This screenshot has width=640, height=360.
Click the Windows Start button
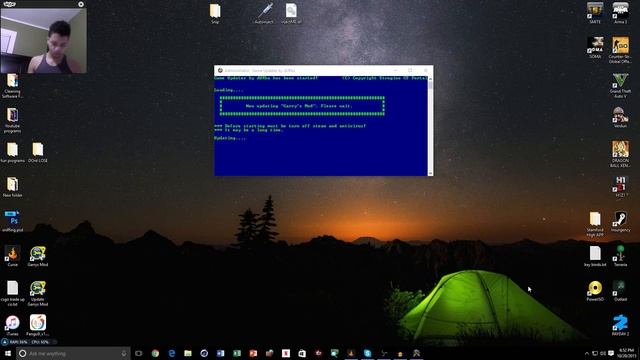8,353
